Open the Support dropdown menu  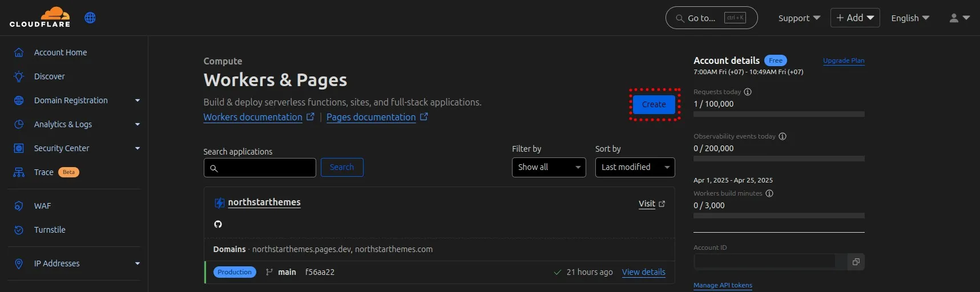tap(799, 18)
